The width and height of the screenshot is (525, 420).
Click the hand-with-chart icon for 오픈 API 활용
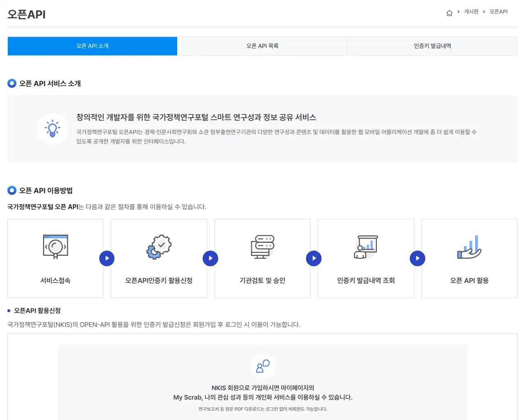pos(469,247)
